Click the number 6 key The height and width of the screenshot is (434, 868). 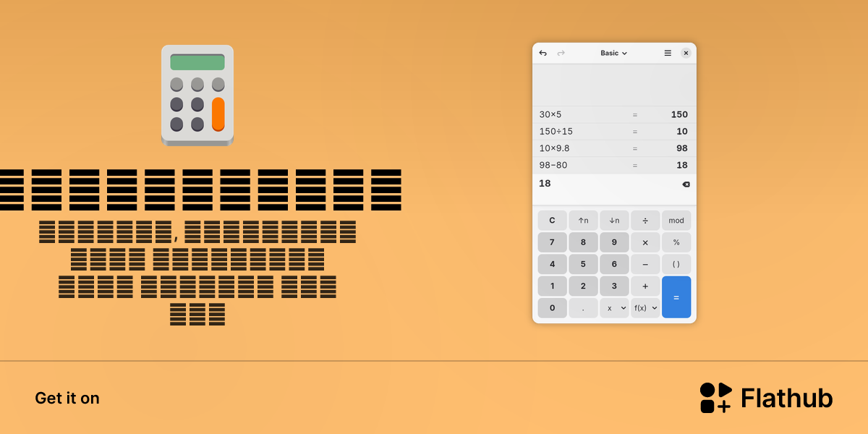coord(614,264)
